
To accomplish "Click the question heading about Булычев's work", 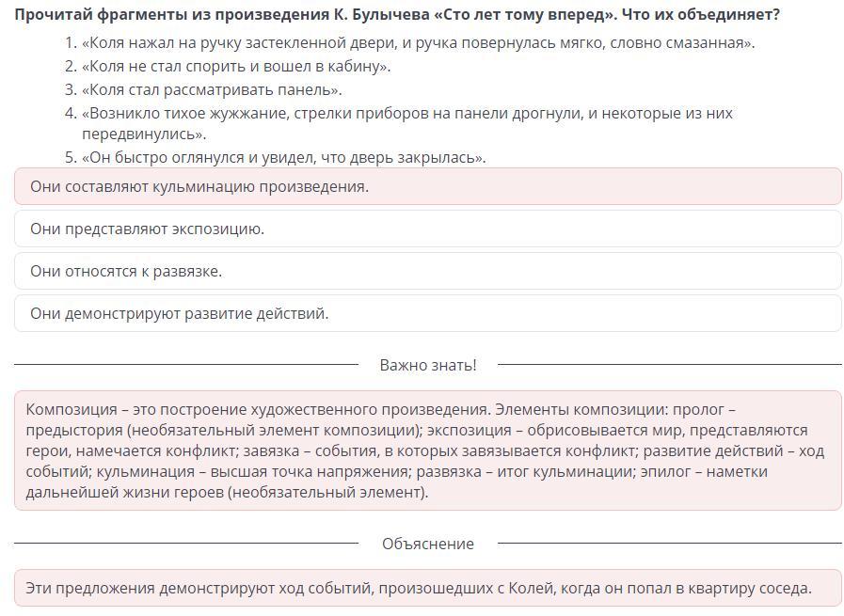I will click(397, 14).
